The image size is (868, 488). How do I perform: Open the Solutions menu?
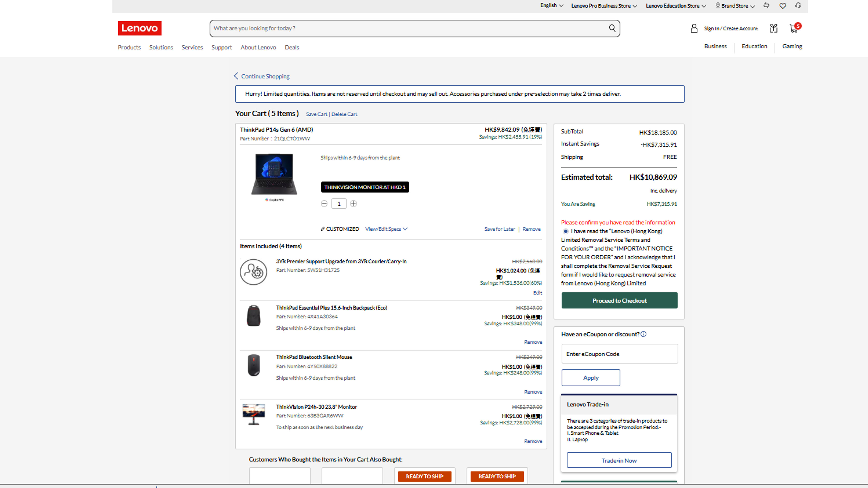point(161,47)
